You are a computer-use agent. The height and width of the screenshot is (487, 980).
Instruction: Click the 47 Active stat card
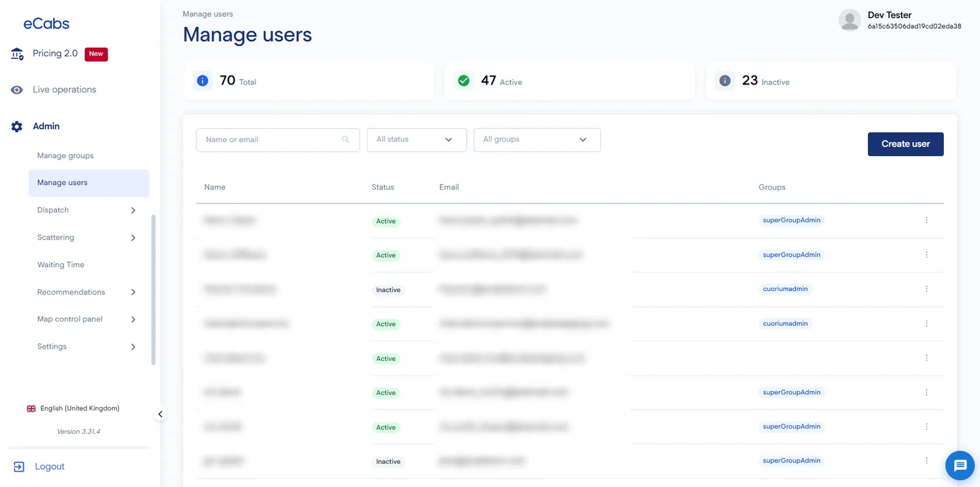pyautogui.click(x=570, y=81)
